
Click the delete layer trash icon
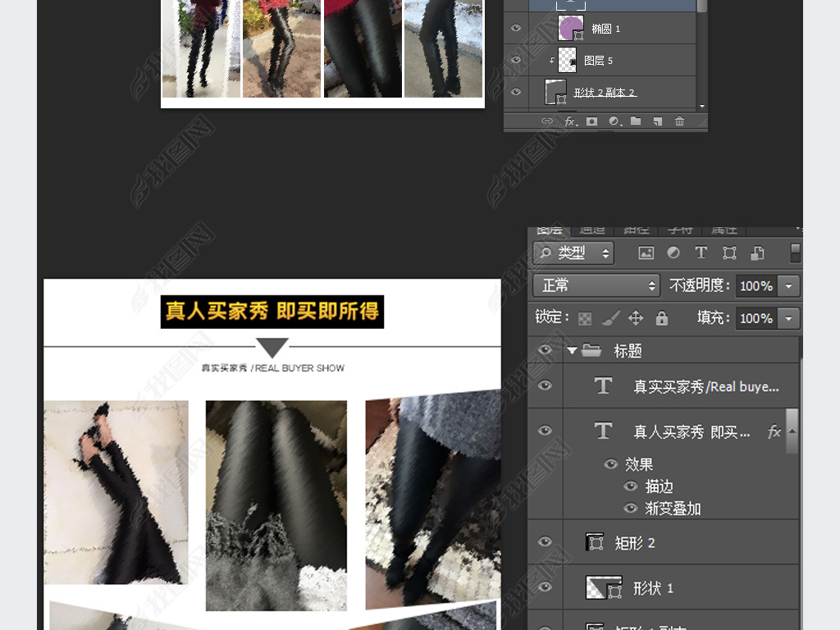point(679,121)
